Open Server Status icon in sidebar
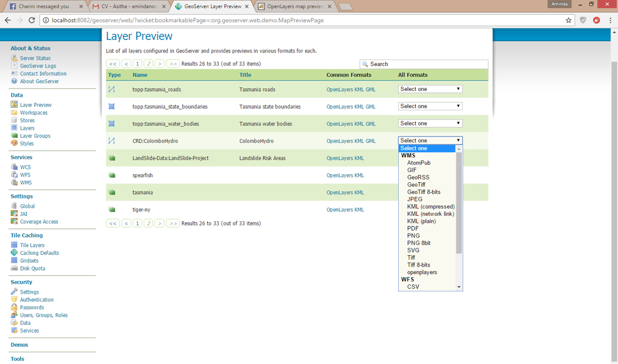Viewport: 618px width, 364px height. click(14, 58)
